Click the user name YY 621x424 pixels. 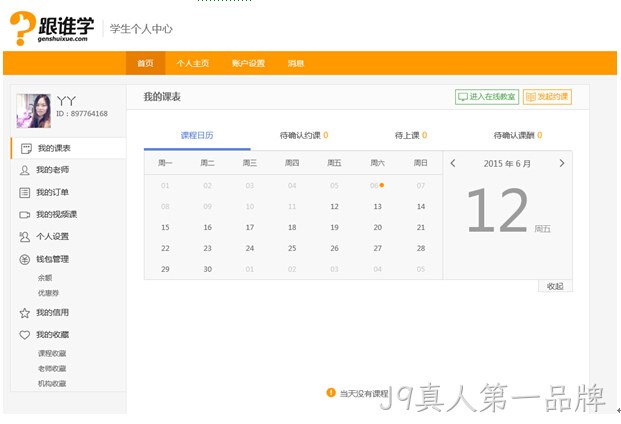tap(66, 101)
